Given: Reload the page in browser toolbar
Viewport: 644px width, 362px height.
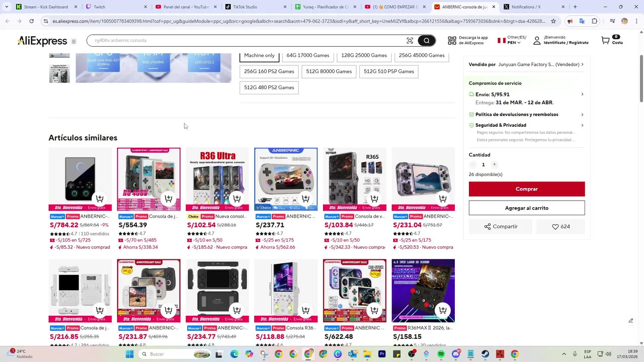Looking at the screenshot, I should [x=31, y=21].
